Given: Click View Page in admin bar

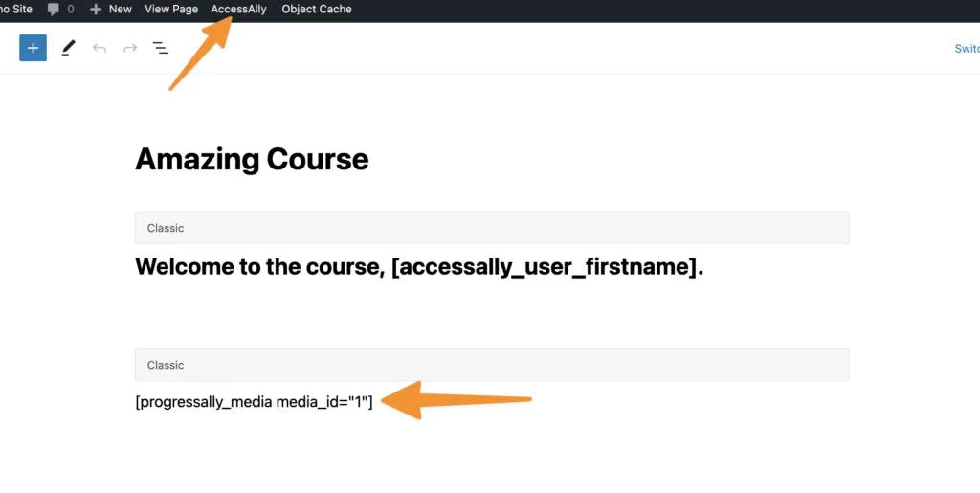Looking at the screenshot, I should tap(171, 10).
